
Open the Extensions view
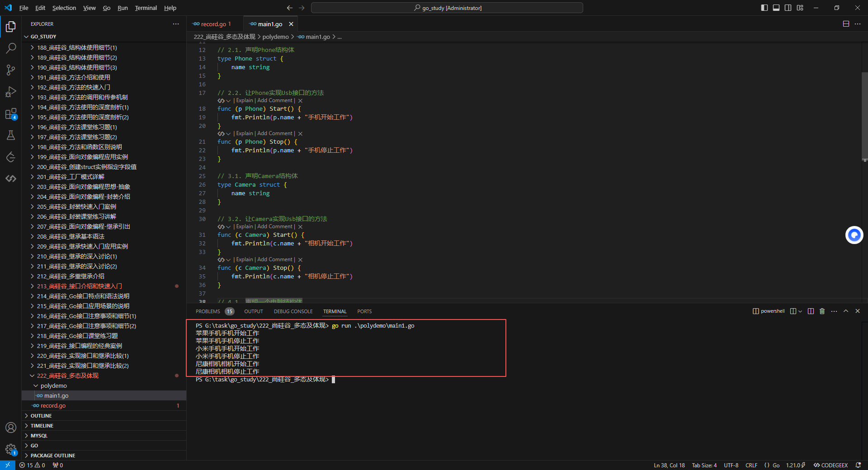[x=11, y=113]
